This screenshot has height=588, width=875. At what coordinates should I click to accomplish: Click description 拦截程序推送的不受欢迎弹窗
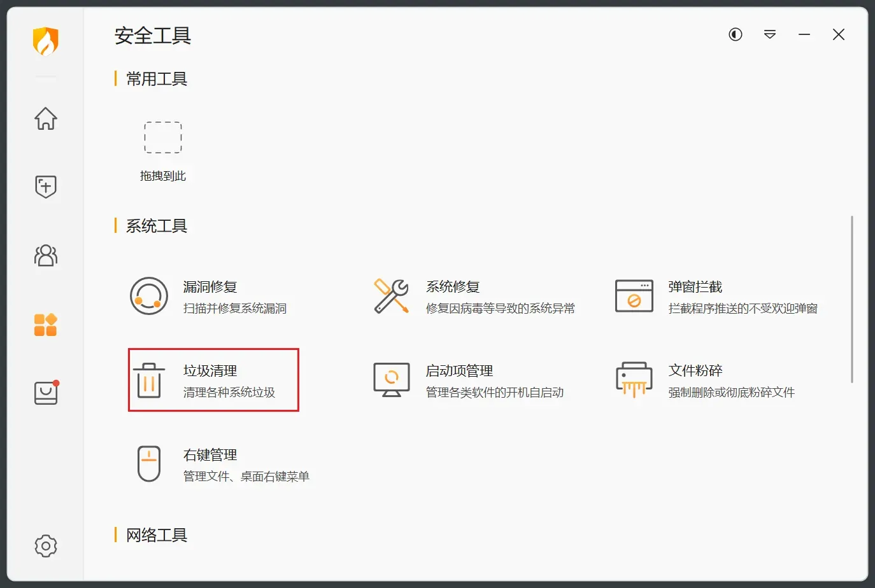click(x=743, y=309)
